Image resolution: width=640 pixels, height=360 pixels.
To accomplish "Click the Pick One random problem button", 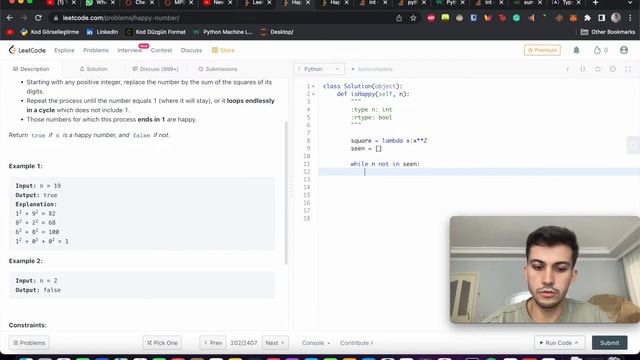I will 162,343.
